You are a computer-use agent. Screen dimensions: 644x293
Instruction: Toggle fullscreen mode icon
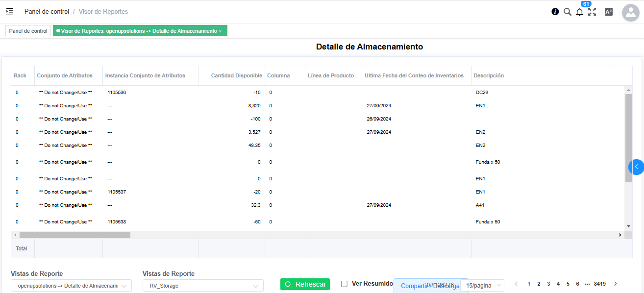[592, 12]
